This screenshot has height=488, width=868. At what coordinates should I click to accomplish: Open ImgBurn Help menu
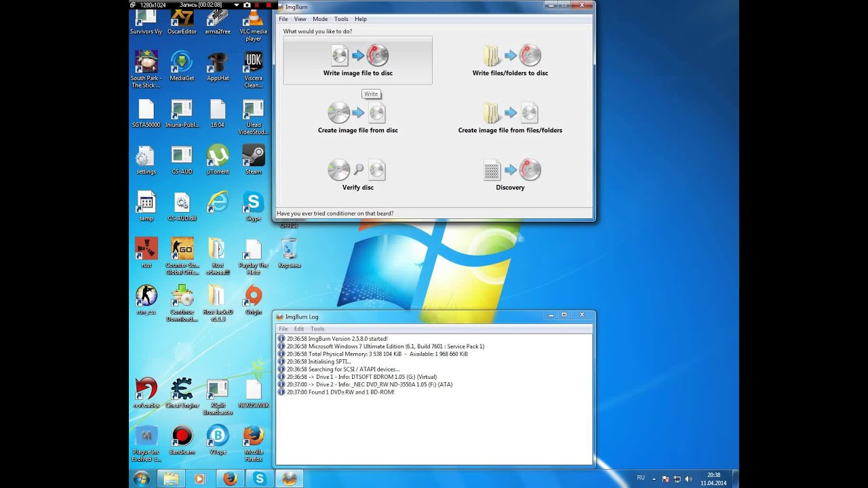[x=361, y=19]
